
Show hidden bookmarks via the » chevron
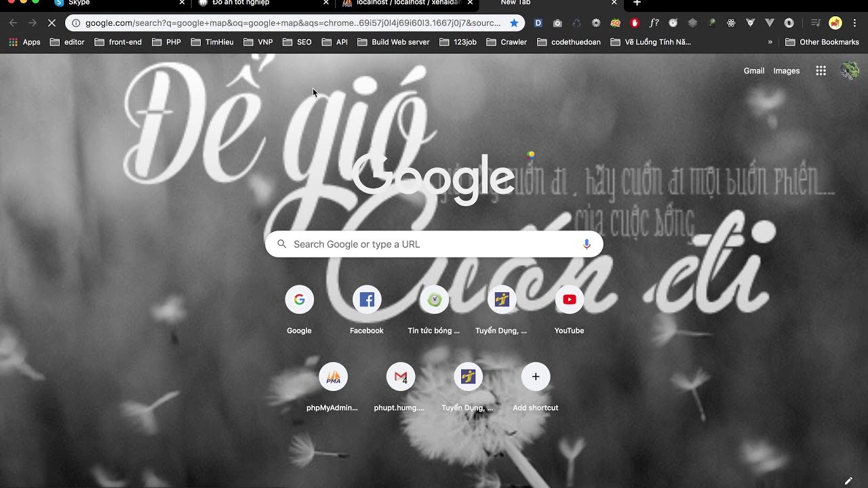pyautogui.click(x=770, y=42)
